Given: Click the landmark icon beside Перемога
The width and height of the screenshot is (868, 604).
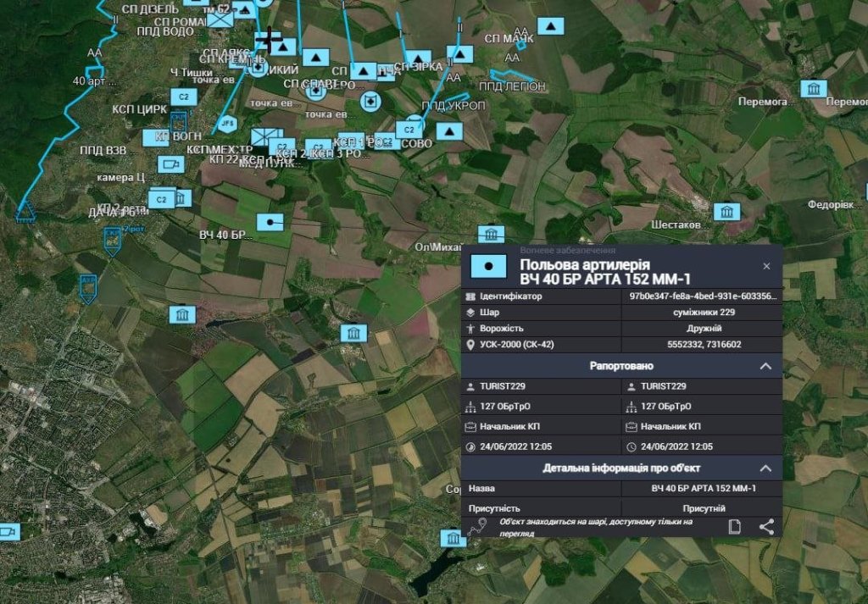Looking at the screenshot, I should click(814, 89).
